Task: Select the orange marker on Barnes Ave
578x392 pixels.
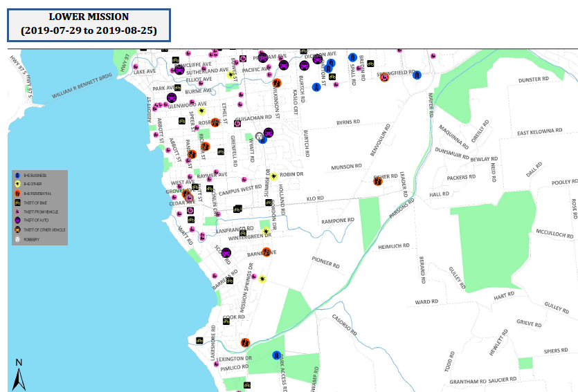Action: 266,252
